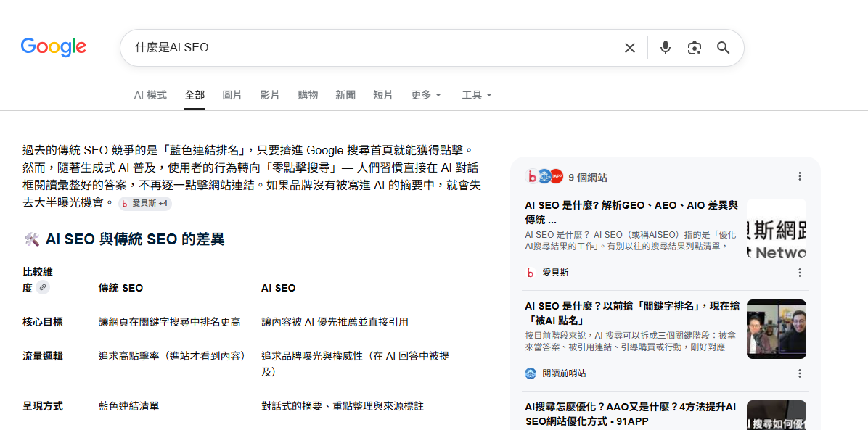
Task: Click the 91APP article thumbnail
Action: click(776, 415)
